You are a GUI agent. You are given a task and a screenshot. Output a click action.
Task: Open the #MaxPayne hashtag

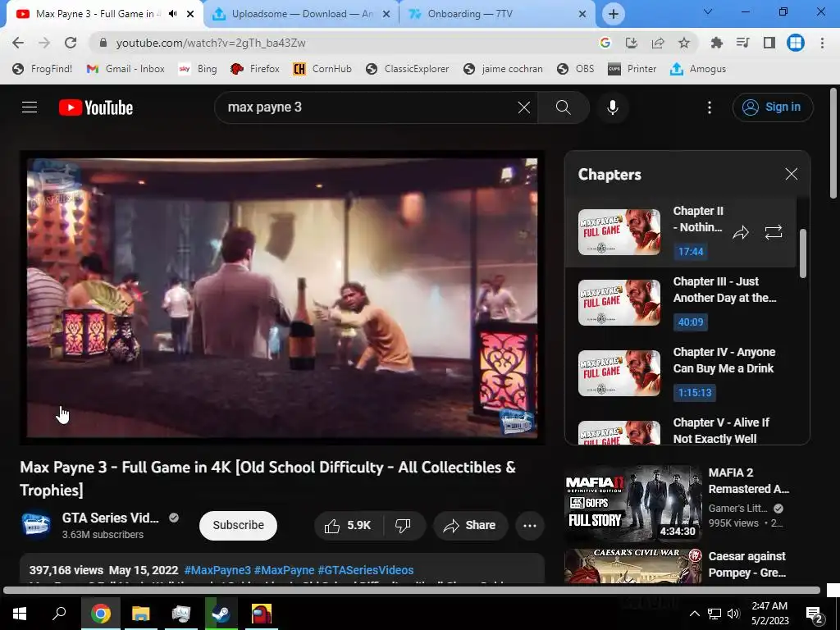[x=284, y=570]
